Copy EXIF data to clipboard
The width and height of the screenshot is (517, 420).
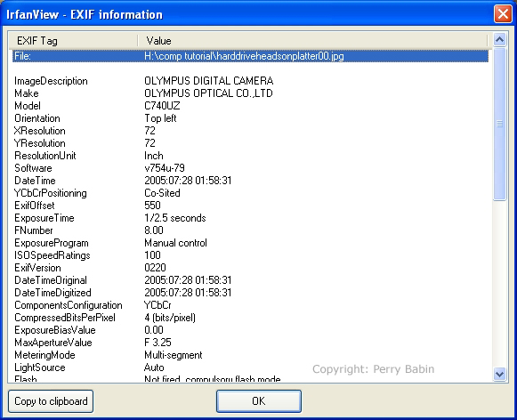point(51,401)
